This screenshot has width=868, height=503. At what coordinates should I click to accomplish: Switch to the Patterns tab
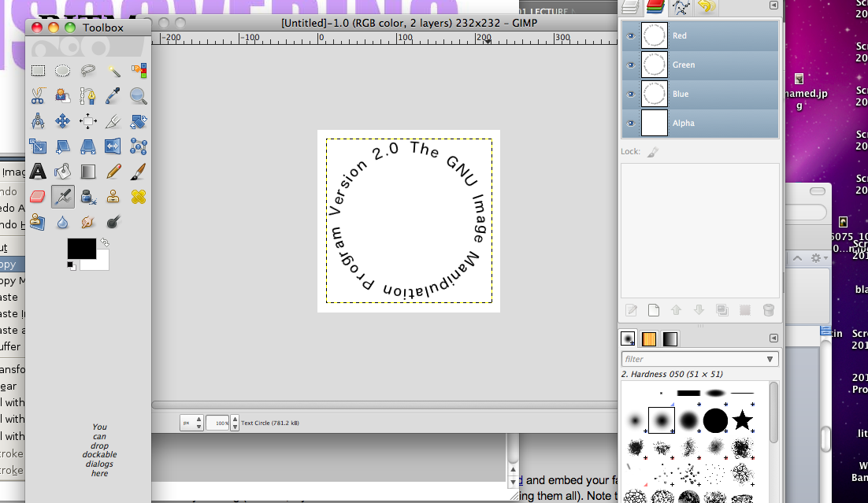(x=649, y=338)
